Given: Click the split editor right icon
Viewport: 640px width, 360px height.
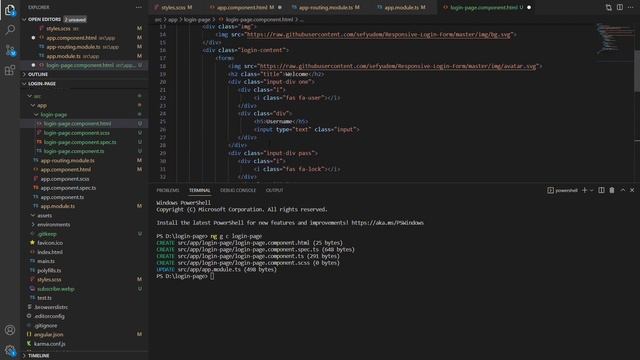Looking at the screenshot, I should (620, 7).
